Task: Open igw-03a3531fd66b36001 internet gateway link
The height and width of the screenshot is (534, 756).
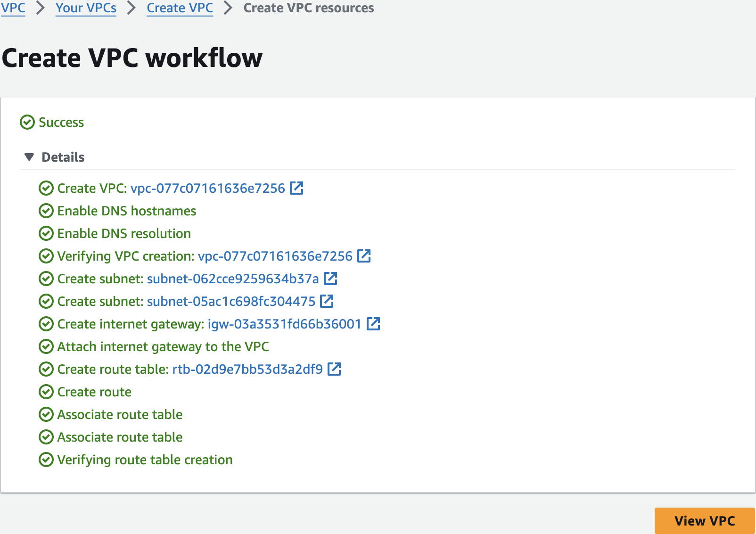Action: click(285, 324)
